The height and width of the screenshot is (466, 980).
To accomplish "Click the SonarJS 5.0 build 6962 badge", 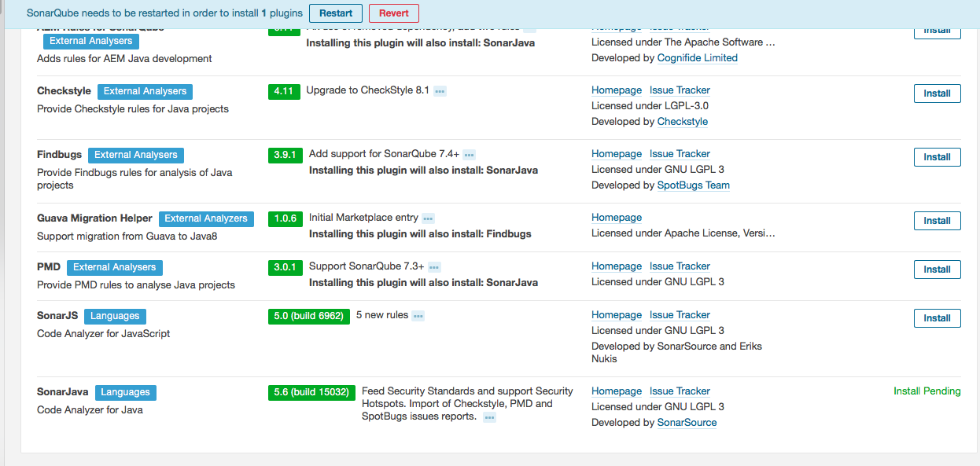I will click(309, 316).
